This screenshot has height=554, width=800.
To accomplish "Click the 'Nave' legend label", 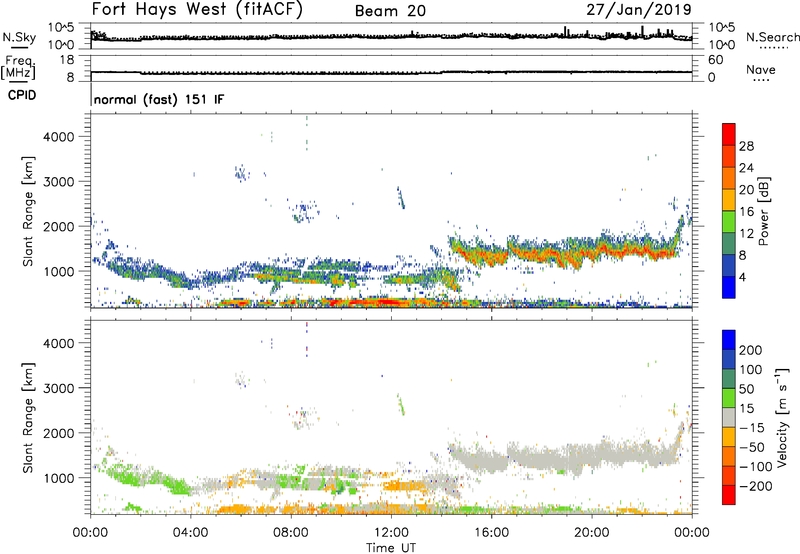I will (761, 69).
